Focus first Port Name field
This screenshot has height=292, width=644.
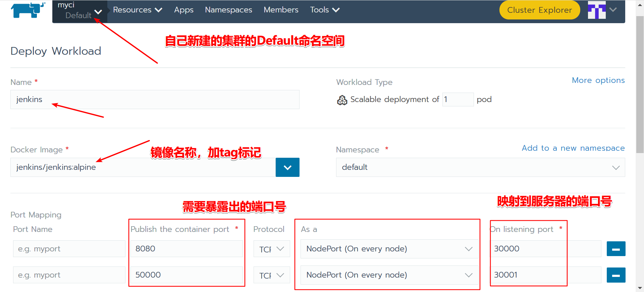tap(69, 249)
